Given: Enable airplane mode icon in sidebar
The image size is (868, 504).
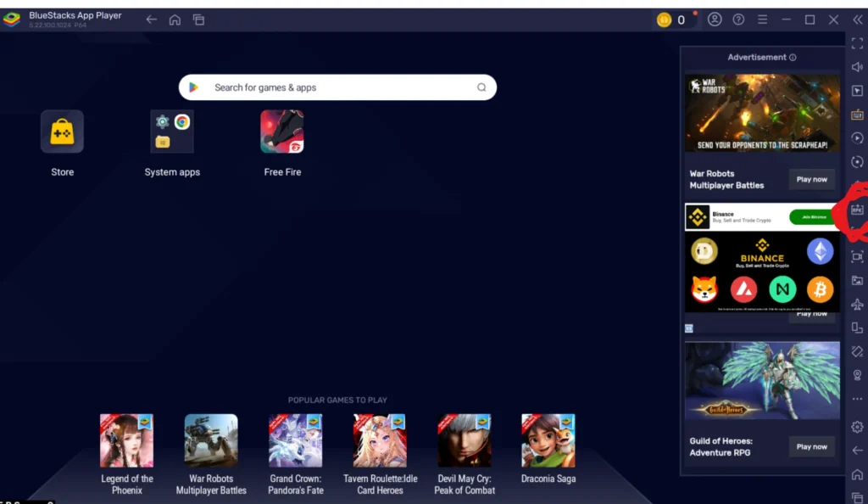Looking at the screenshot, I should click(x=857, y=304).
